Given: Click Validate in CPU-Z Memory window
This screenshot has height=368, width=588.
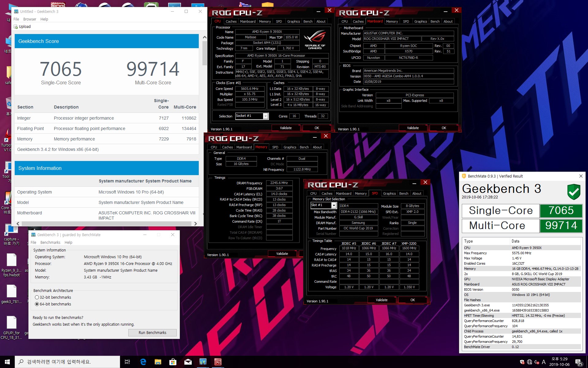Looking at the screenshot, I should coord(282,254).
